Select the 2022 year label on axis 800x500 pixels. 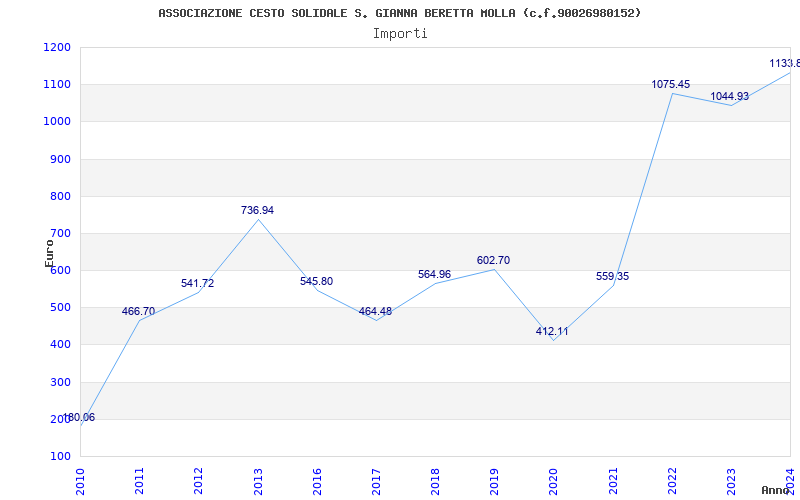click(x=672, y=481)
